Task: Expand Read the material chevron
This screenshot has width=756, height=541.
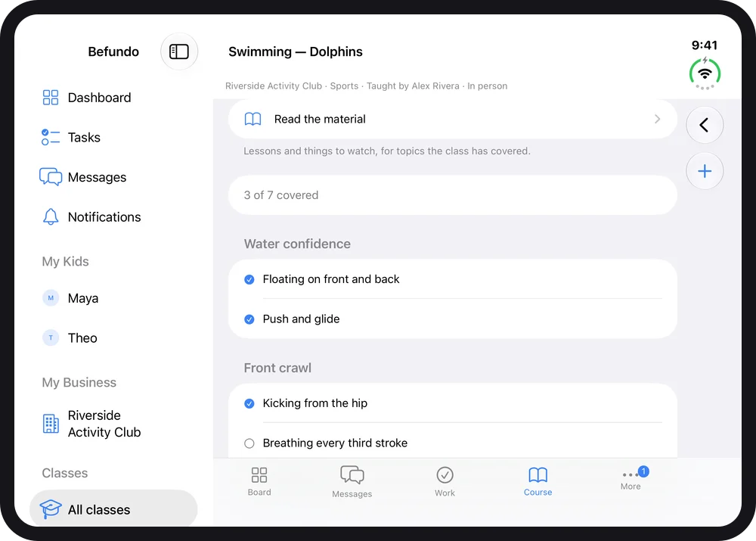Action: (x=657, y=120)
